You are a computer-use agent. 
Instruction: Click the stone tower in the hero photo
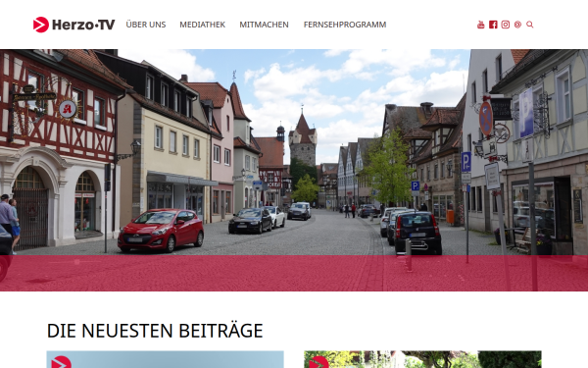point(303,139)
